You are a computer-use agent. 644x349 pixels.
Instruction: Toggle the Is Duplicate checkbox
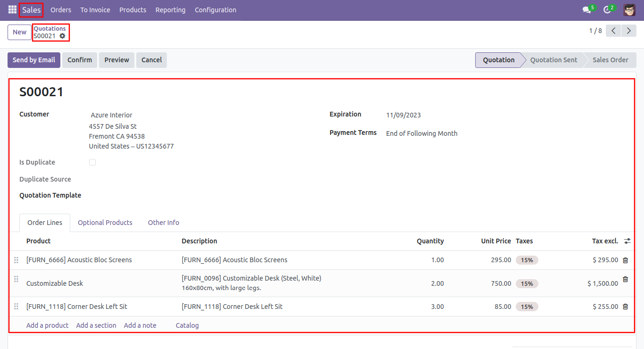click(92, 162)
